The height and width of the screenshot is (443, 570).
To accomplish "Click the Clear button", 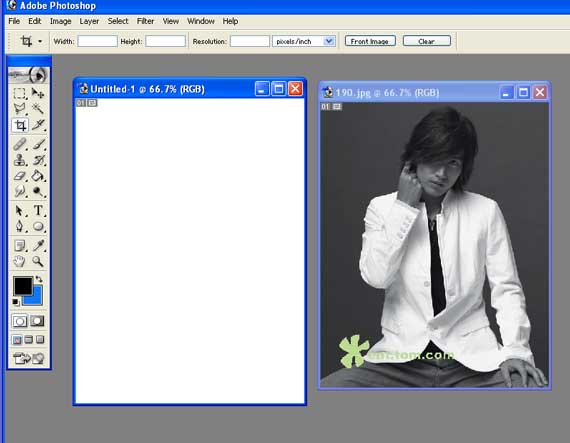I will click(x=427, y=41).
